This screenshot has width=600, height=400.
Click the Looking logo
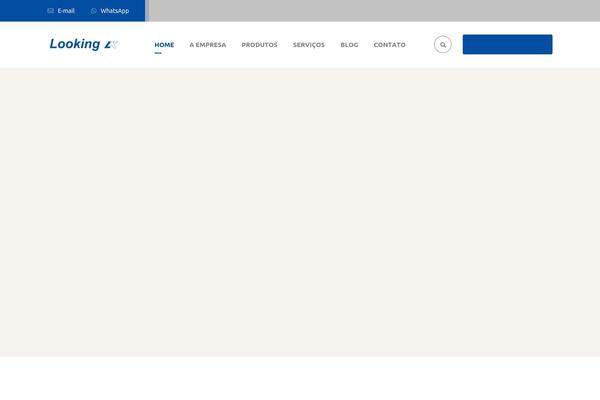(84, 44)
